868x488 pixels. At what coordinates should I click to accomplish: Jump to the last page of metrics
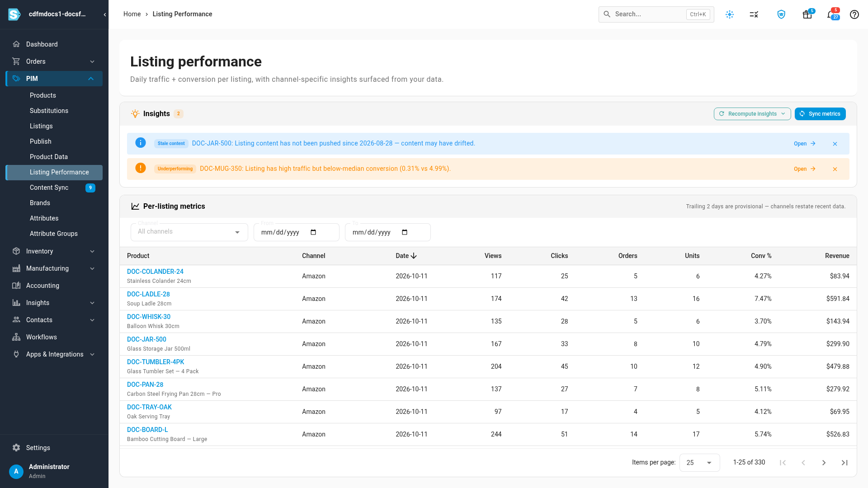(844, 463)
